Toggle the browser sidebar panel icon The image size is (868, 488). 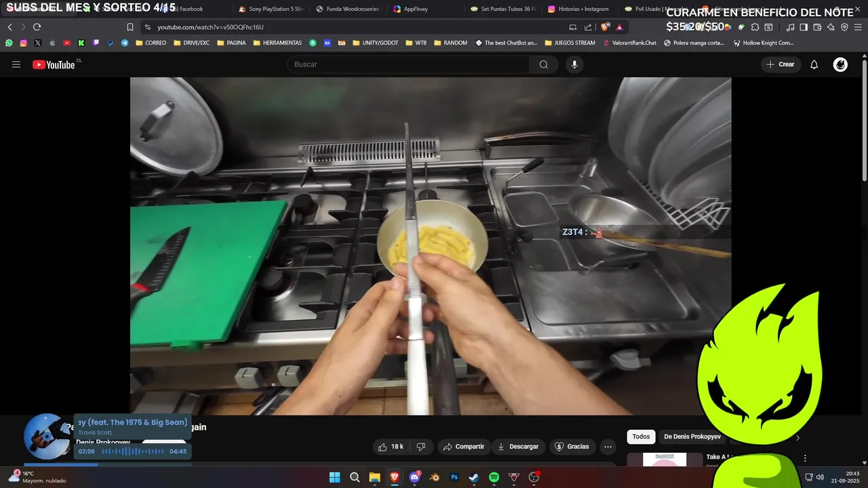[804, 27]
